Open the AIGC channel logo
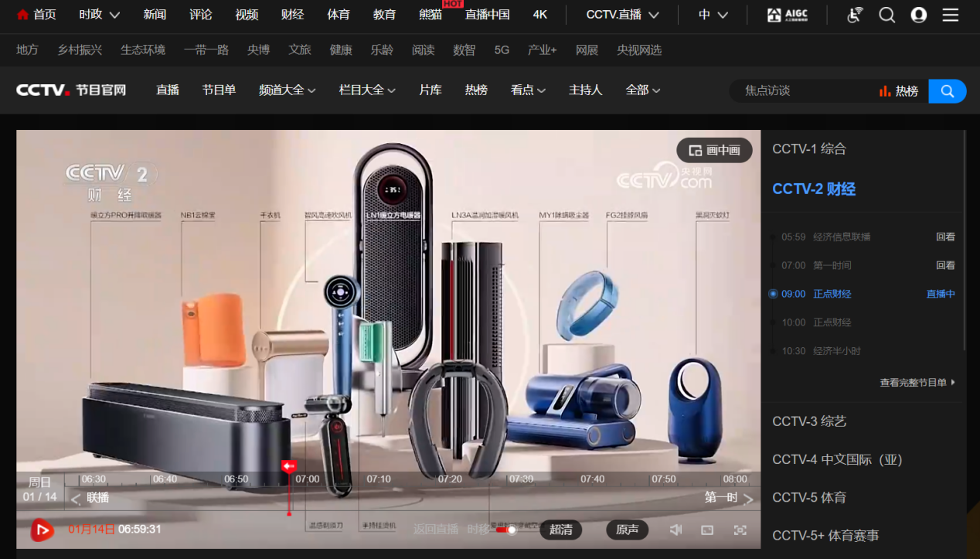 point(787,15)
